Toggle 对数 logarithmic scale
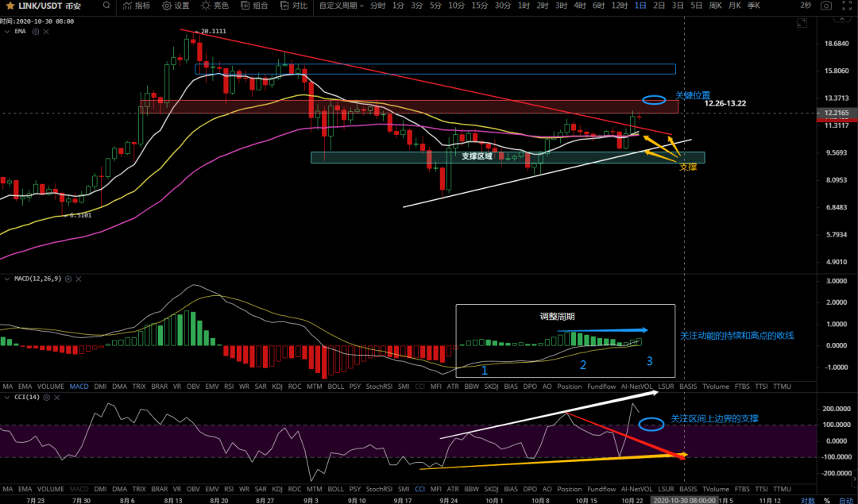858x504 pixels. 807,500
